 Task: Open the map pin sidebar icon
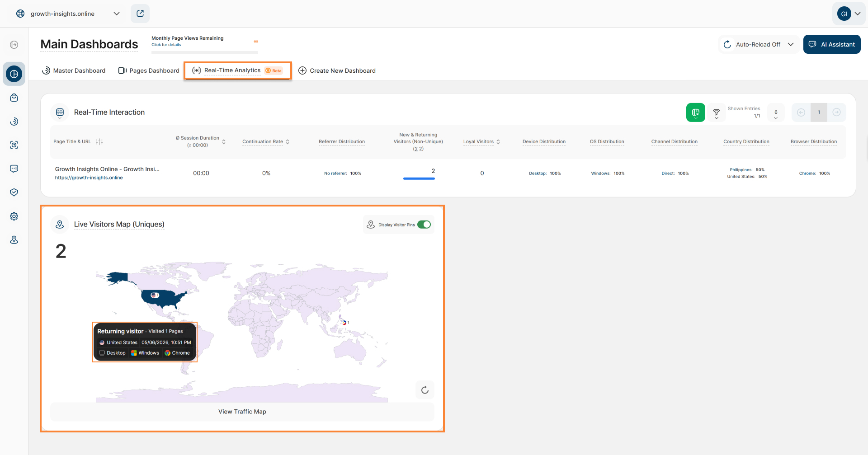[x=14, y=240]
